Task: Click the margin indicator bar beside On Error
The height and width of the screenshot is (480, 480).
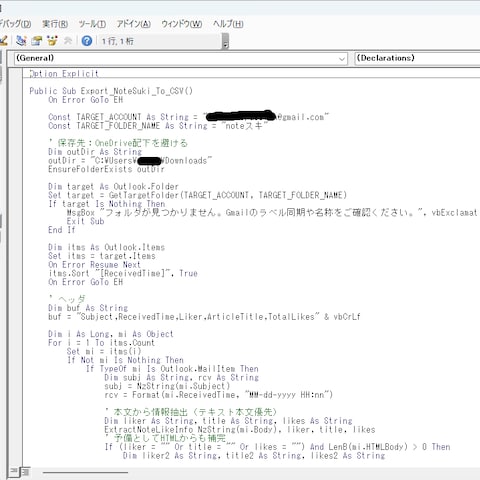Action: click(15, 100)
